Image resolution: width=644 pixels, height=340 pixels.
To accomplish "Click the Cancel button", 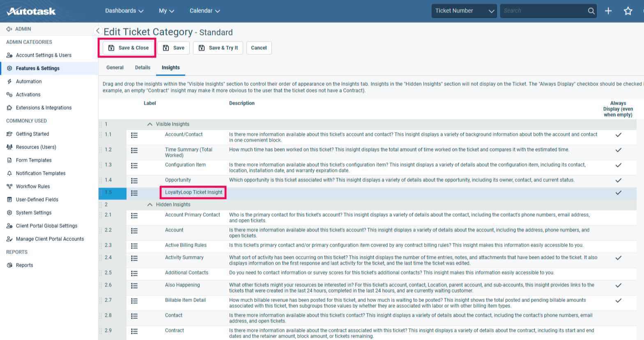I will click(x=259, y=48).
